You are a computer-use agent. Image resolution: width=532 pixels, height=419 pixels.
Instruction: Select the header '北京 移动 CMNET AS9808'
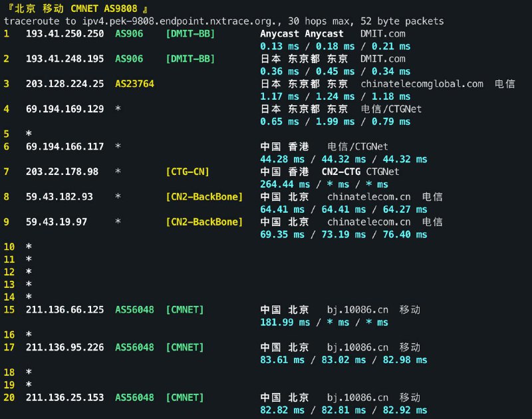[76, 9]
